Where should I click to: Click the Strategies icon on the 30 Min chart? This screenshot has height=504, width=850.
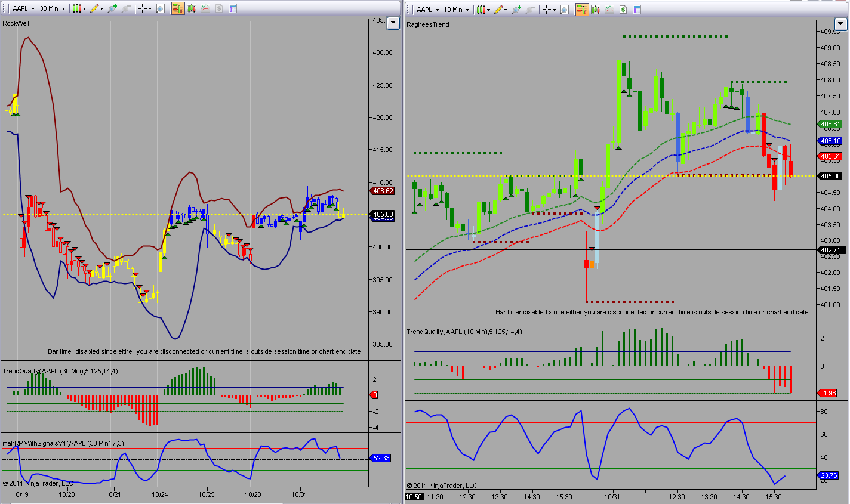pos(219,8)
